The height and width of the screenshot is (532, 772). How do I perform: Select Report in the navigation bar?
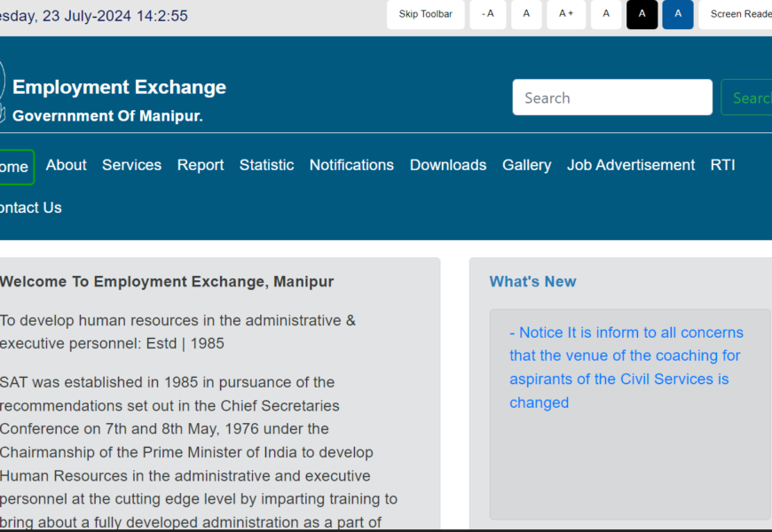click(x=201, y=165)
